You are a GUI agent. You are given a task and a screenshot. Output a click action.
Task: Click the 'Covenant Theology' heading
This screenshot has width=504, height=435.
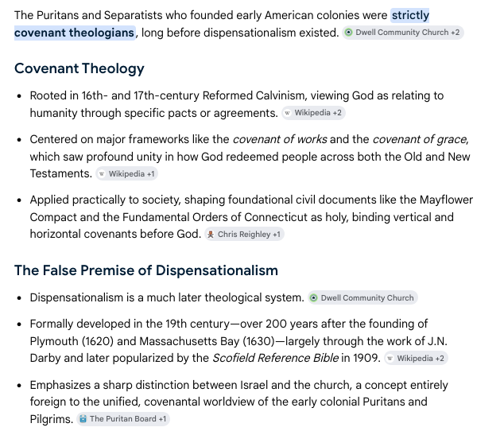tap(79, 68)
